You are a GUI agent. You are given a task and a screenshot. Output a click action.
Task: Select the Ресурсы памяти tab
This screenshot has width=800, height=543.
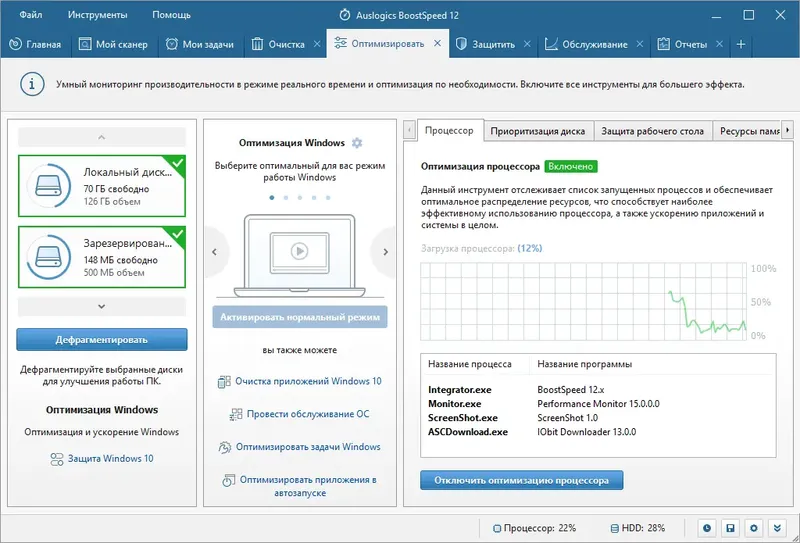coord(748,131)
